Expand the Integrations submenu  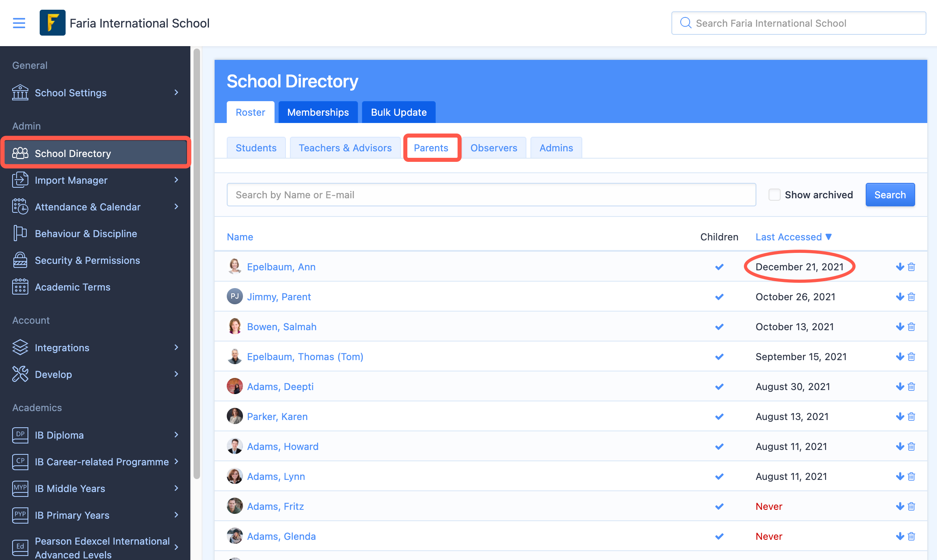[176, 348]
